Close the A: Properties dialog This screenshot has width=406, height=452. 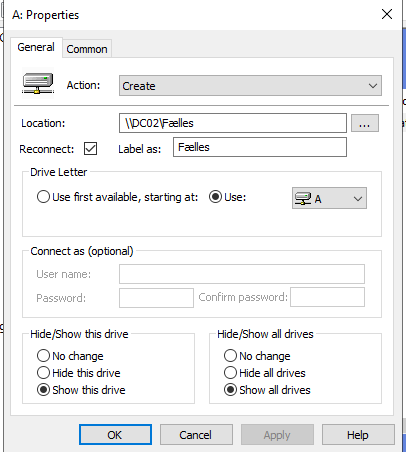click(387, 14)
